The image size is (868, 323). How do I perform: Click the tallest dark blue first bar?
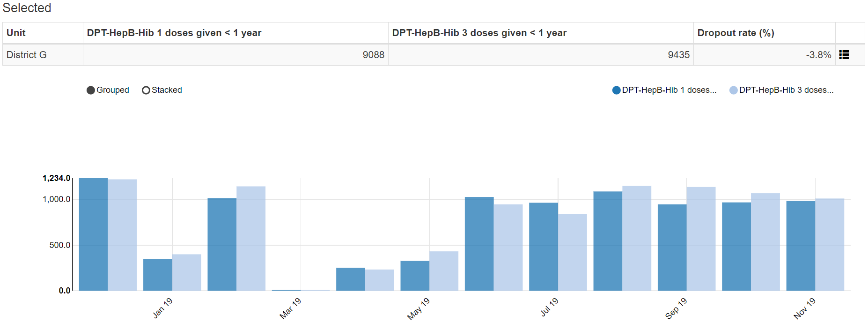93,234
